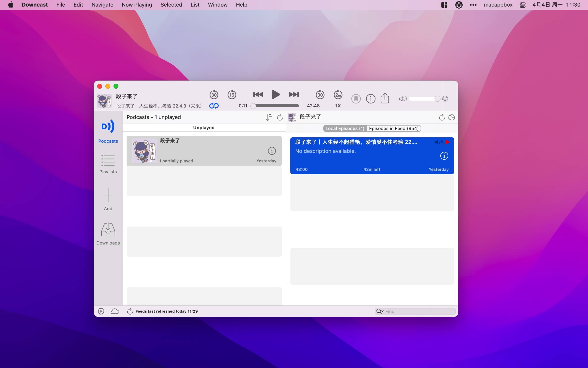
Task: Click 'Feeds last refreshed today 11:29' text
Action: point(166,311)
